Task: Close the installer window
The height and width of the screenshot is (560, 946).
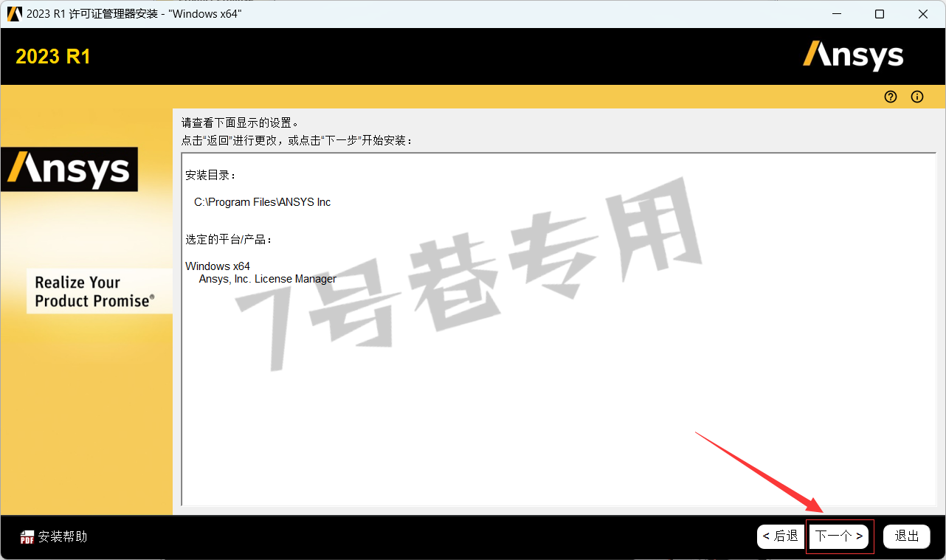Action: pos(923,14)
